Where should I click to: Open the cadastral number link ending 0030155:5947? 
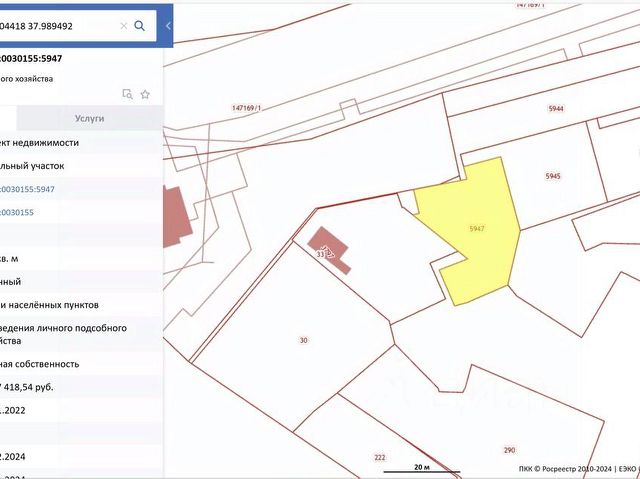[x=27, y=189]
